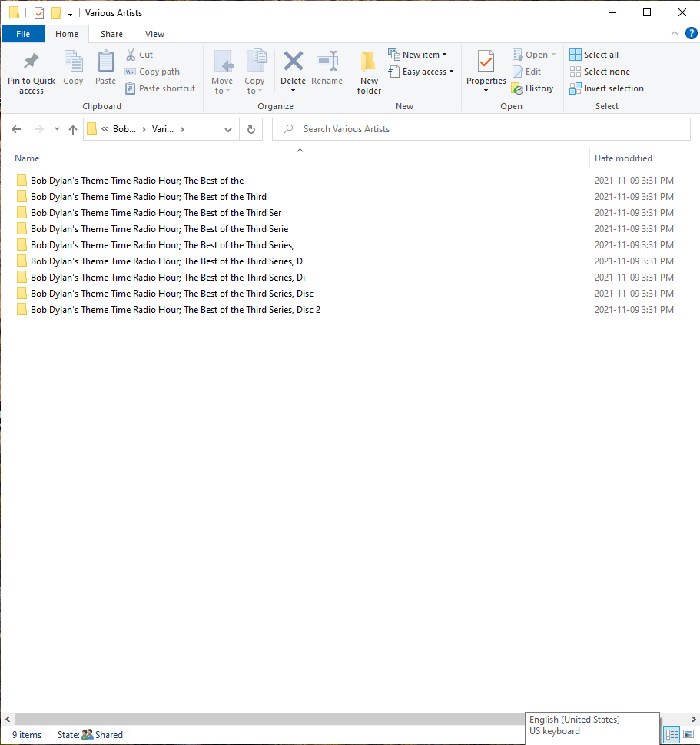Refresh the current folder view
Viewport: 700px width, 745px height.
250,129
